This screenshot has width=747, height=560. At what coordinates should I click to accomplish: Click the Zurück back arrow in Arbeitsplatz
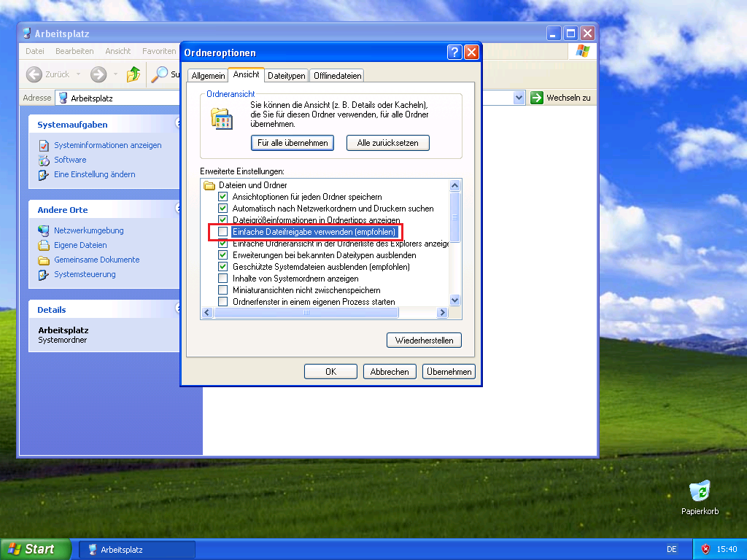34,74
